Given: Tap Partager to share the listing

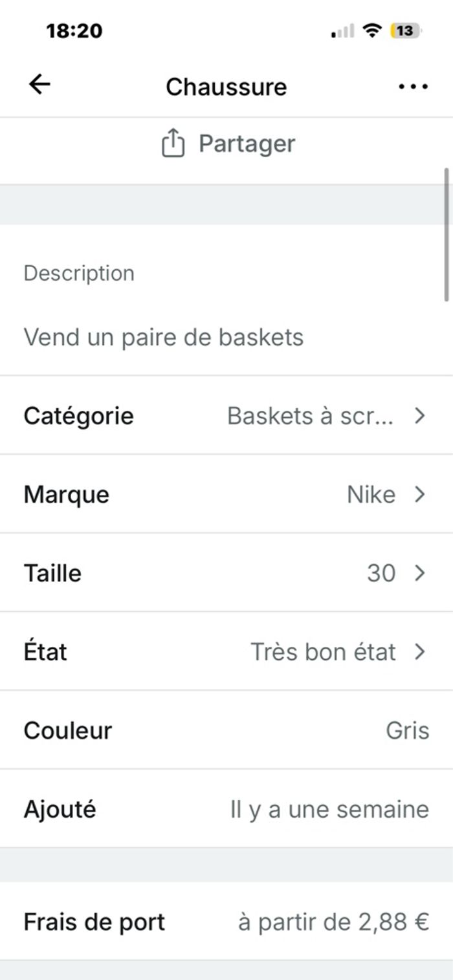Looking at the screenshot, I should coord(249,143).
